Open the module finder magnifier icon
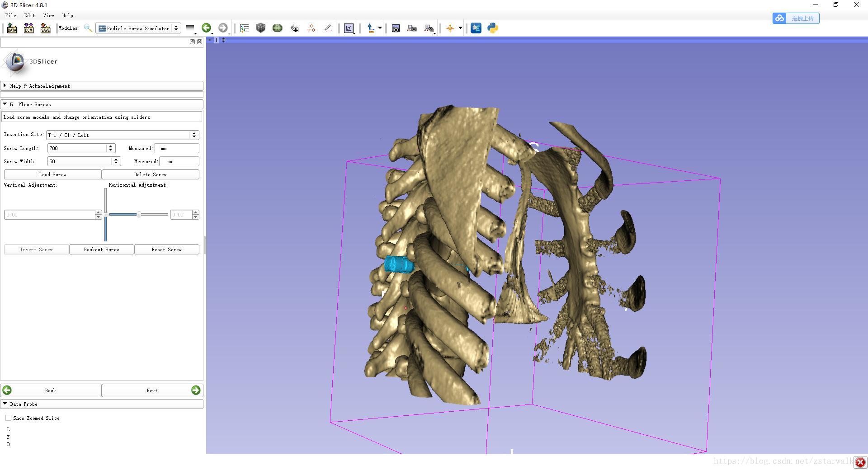This screenshot has width=868, height=470. [x=88, y=28]
